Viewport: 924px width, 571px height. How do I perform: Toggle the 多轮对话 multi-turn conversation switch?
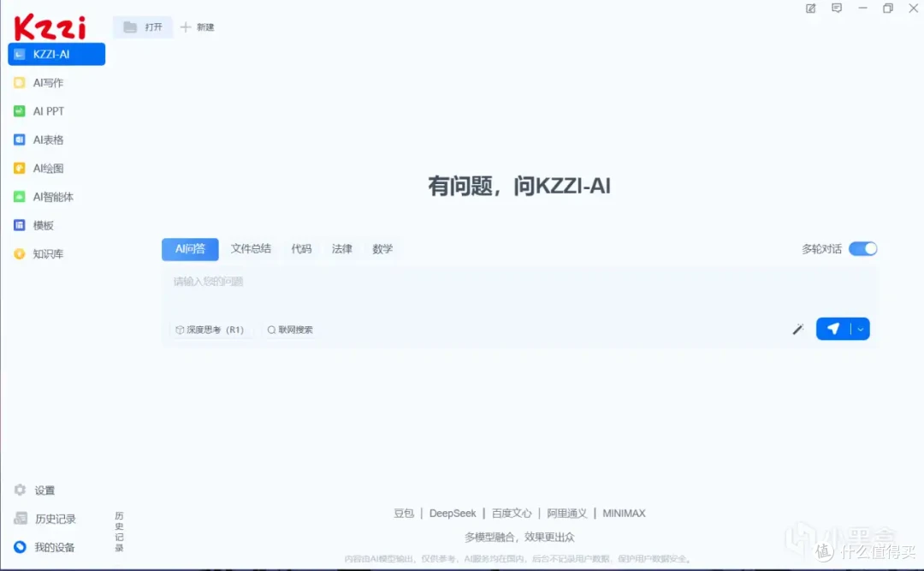pyautogui.click(x=863, y=248)
